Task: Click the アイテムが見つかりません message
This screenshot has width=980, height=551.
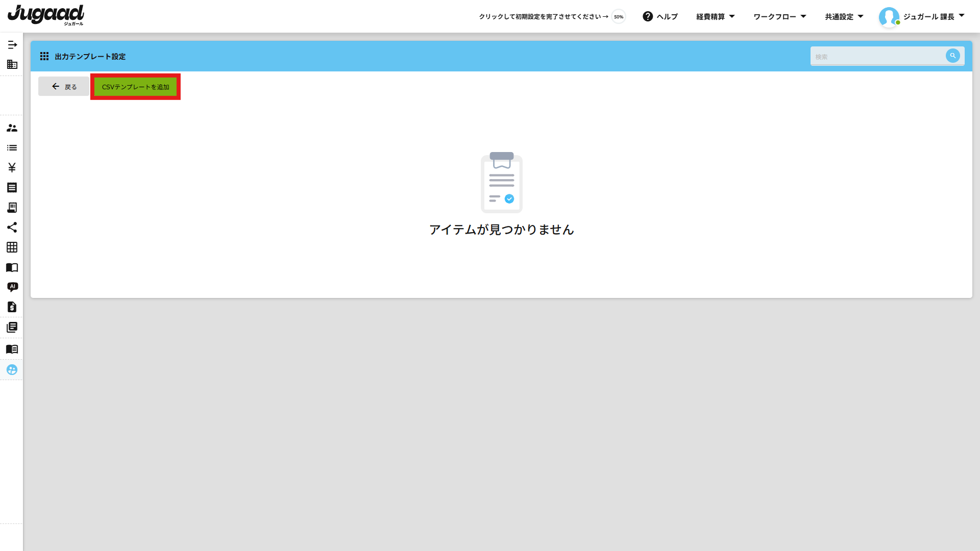Action: pyautogui.click(x=502, y=230)
